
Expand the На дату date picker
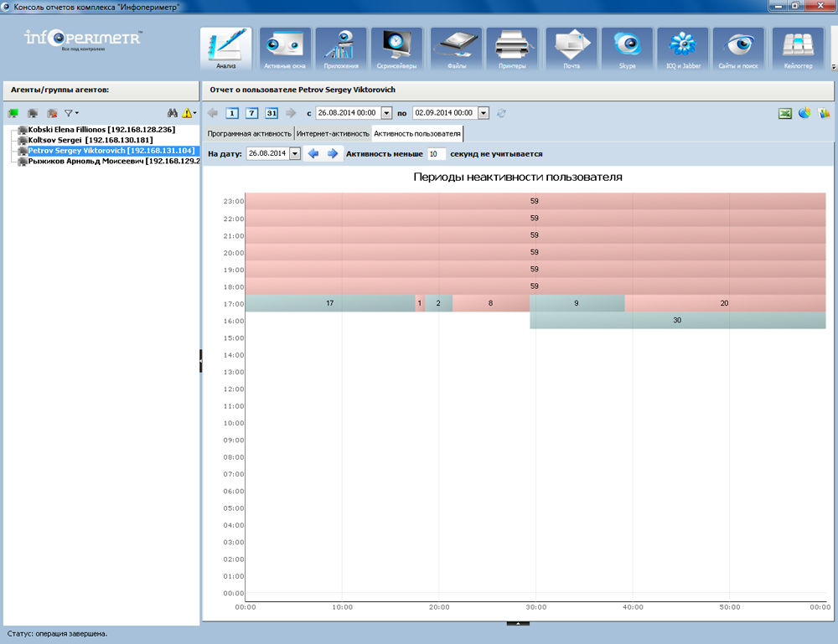tap(294, 154)
